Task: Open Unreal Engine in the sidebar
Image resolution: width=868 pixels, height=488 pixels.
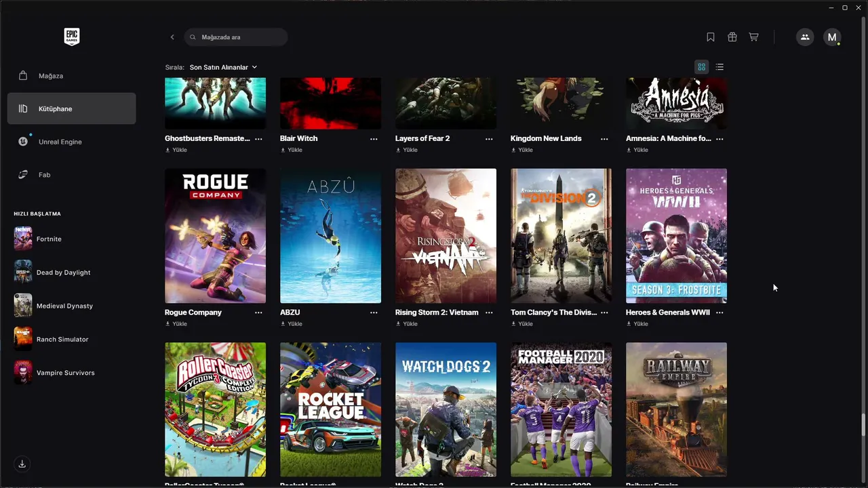Action: point(72,142)
